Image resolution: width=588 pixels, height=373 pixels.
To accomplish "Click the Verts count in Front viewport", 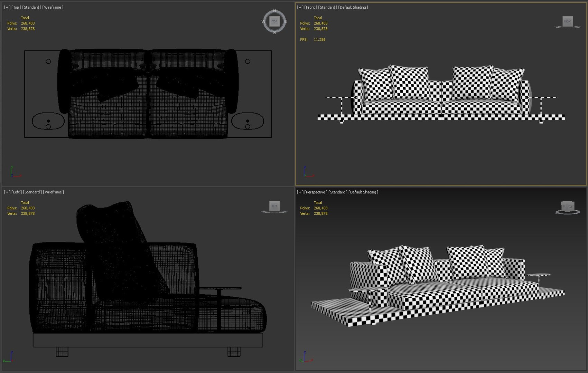I will coord(320,29).
